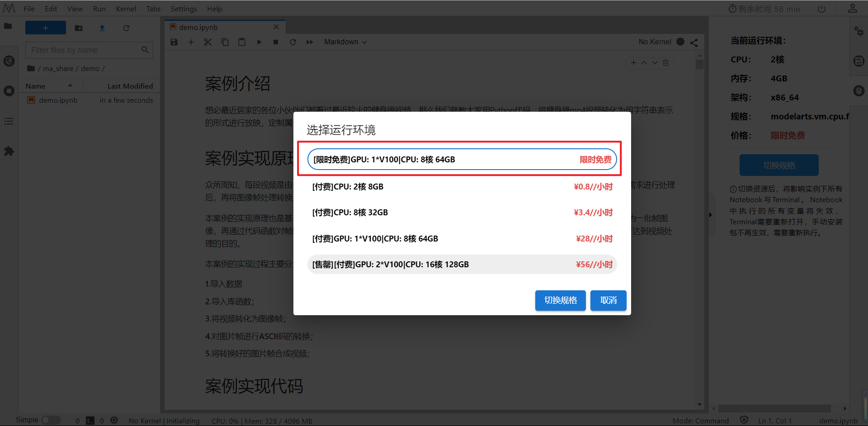Create a new folder in file browser
The width and height of the screenshot is (868, 426).
point(79,28)
